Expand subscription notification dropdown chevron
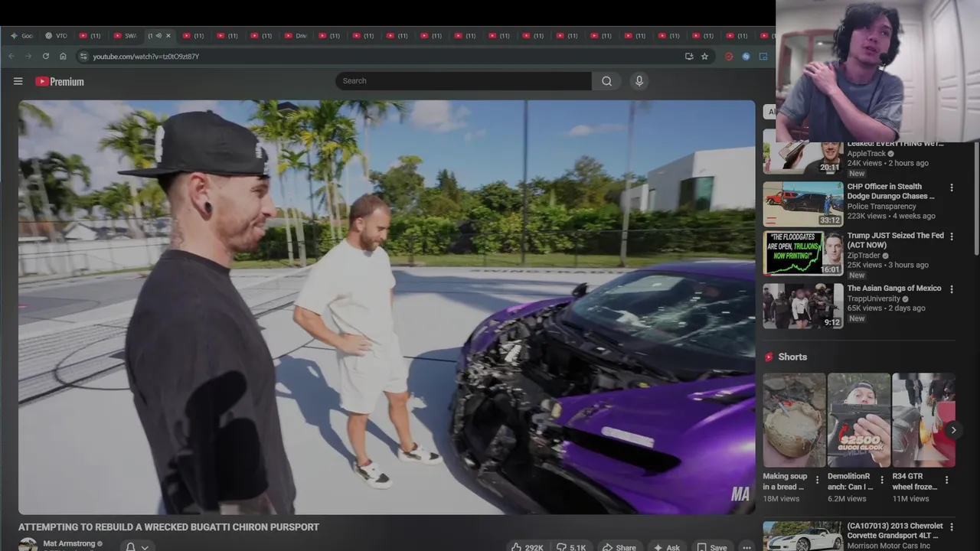This screenshot has height=551, width=980. point(144,546)
